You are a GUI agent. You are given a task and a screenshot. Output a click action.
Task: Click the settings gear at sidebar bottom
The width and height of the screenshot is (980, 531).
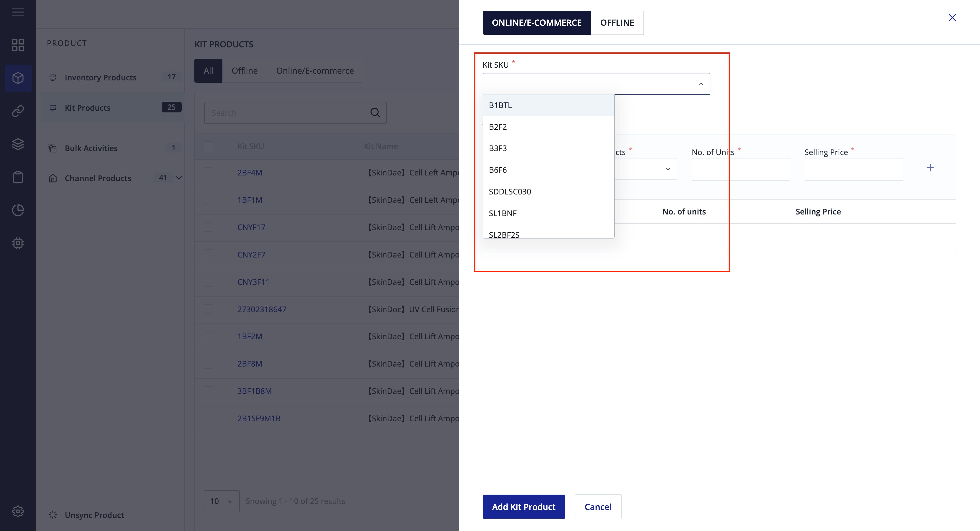click(18, 511)
